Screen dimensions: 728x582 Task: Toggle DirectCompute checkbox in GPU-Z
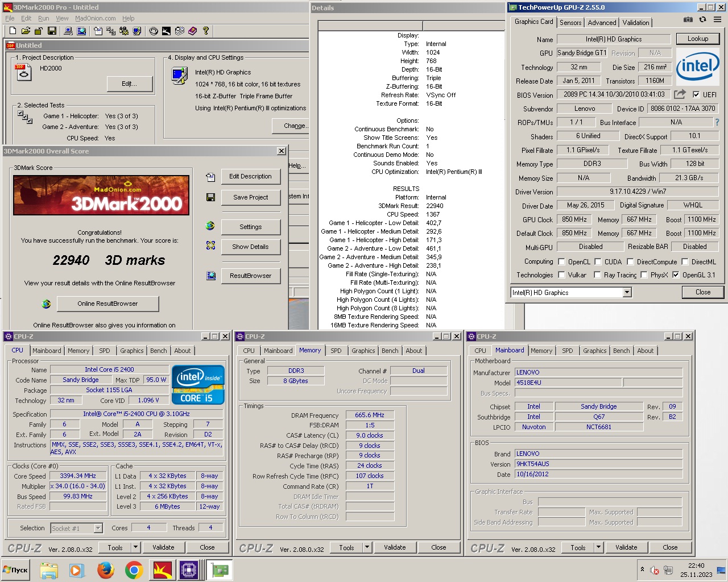[630, 262]
